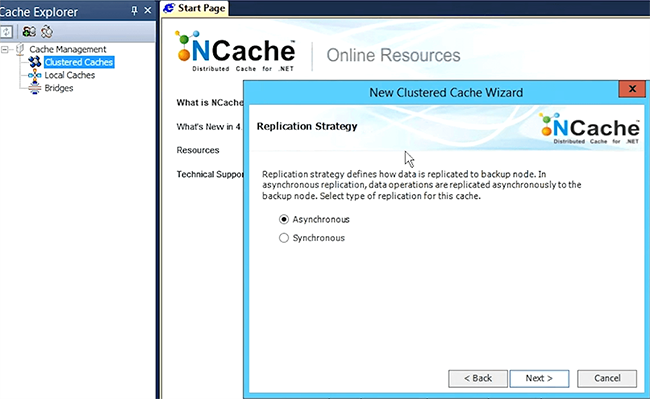This screenshot has height=399, width=650.
Task: Switch to the Start Page tab
Action: pos(195,8)
